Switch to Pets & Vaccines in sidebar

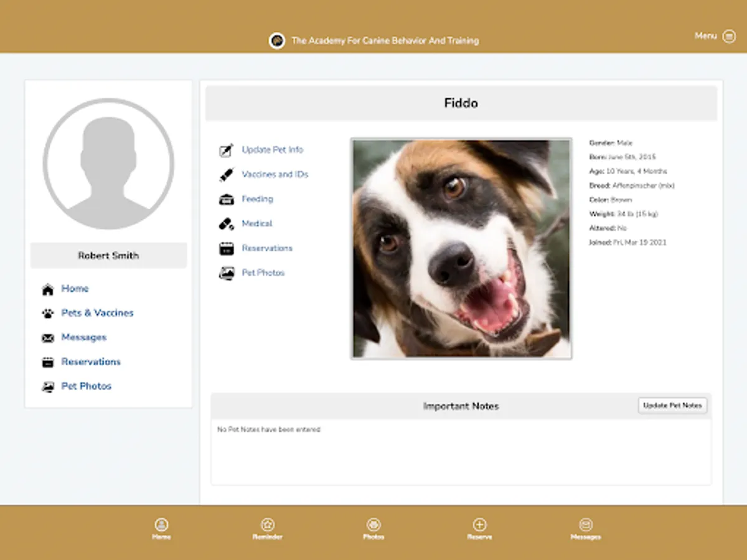(96, 313)
